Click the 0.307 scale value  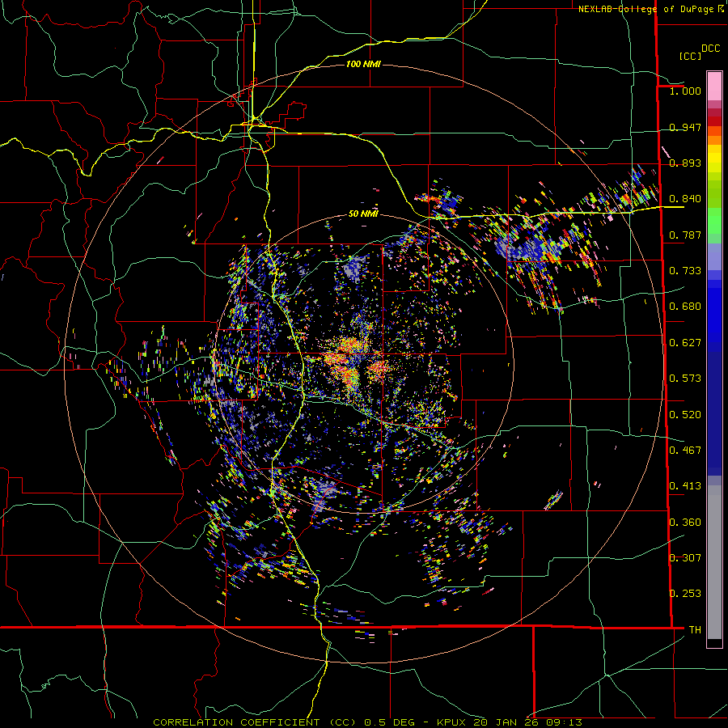685,558
